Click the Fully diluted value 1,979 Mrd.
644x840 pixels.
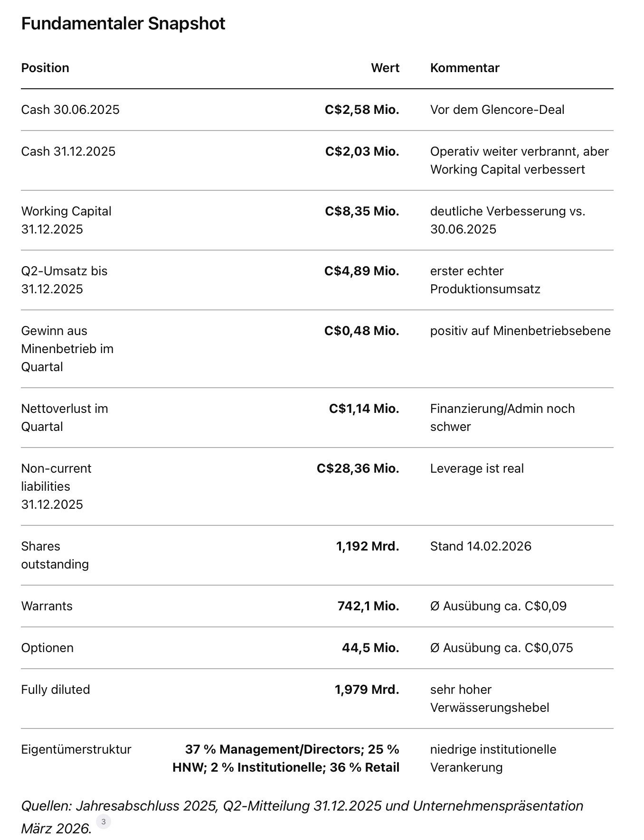[x=367, y=690]
